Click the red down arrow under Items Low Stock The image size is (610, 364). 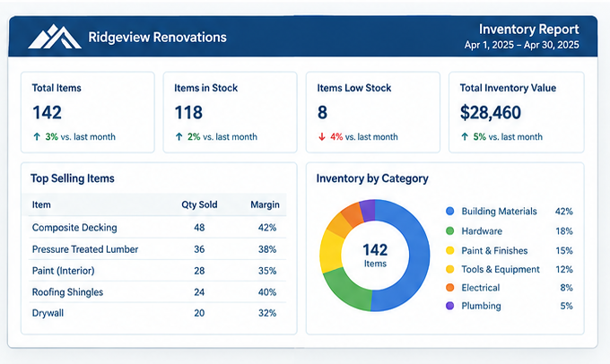(x=322, y=136)
